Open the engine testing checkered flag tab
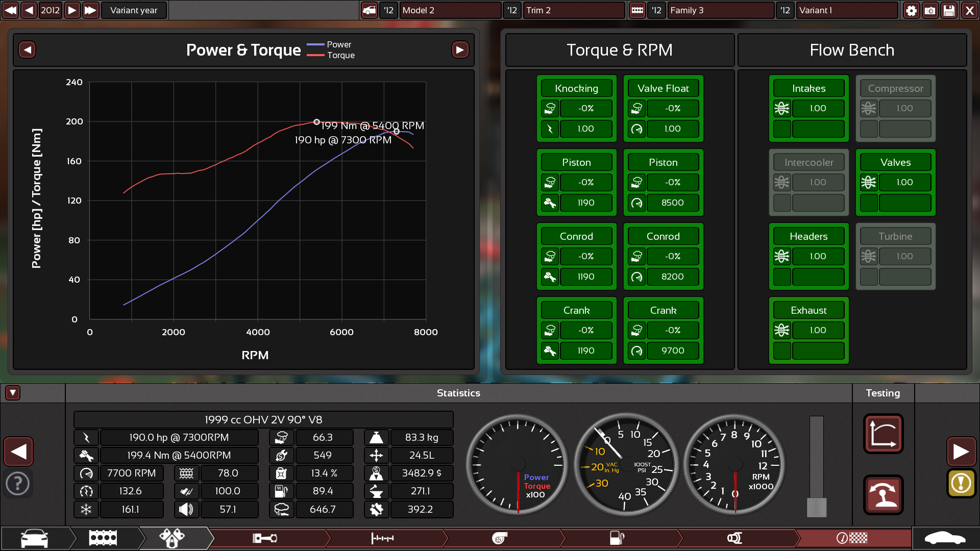The height and width of the screenshot is (551, 980). pyautogui.click(x=852, y=538)
